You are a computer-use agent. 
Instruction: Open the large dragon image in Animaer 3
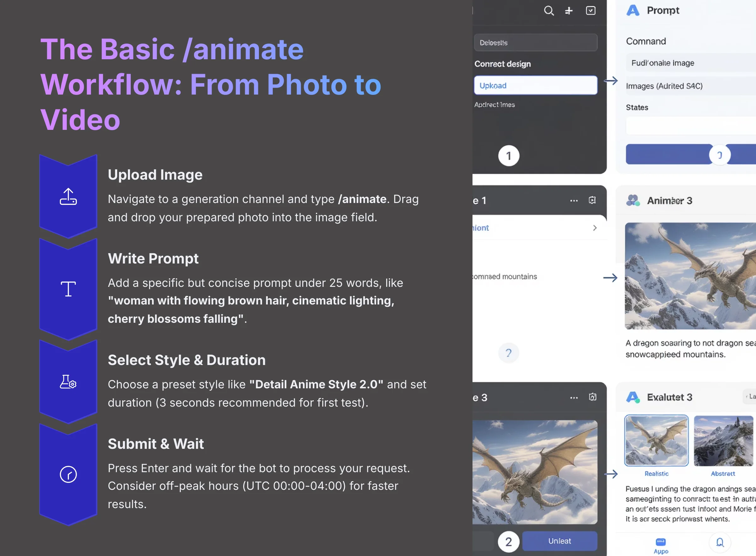690,276
